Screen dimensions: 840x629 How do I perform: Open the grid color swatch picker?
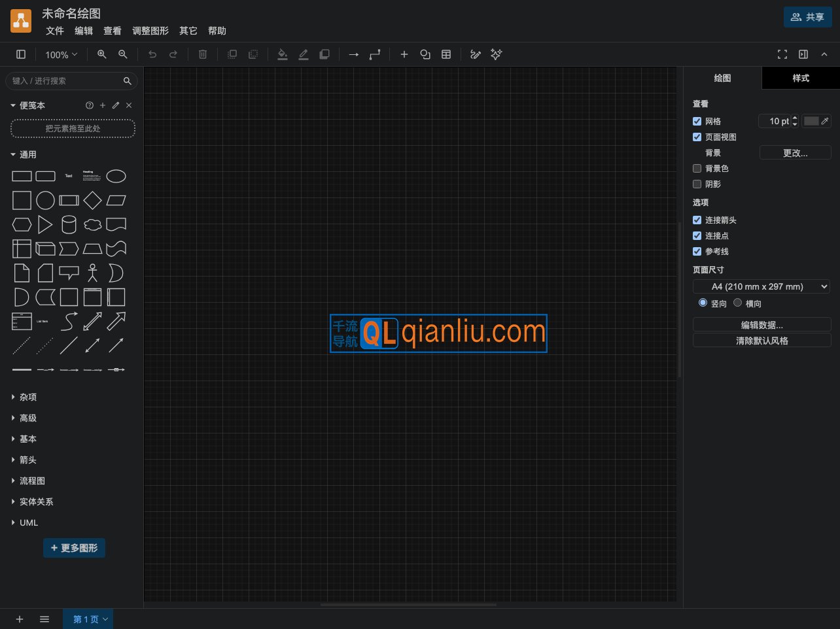811,121
